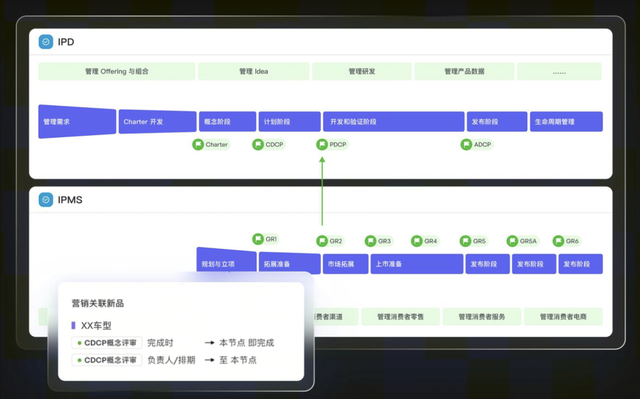Open the 管理消费者电商 block
640x399 pixels.
[563, 317]
